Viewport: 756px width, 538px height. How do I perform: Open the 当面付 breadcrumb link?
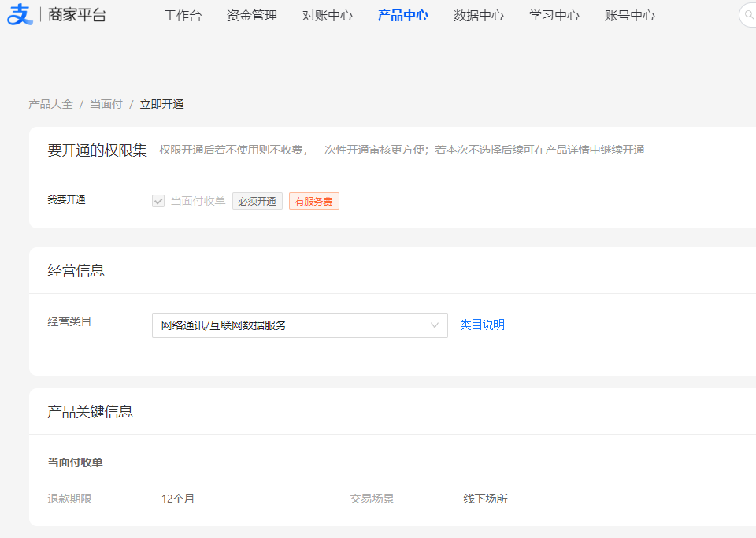pos(106,103)
